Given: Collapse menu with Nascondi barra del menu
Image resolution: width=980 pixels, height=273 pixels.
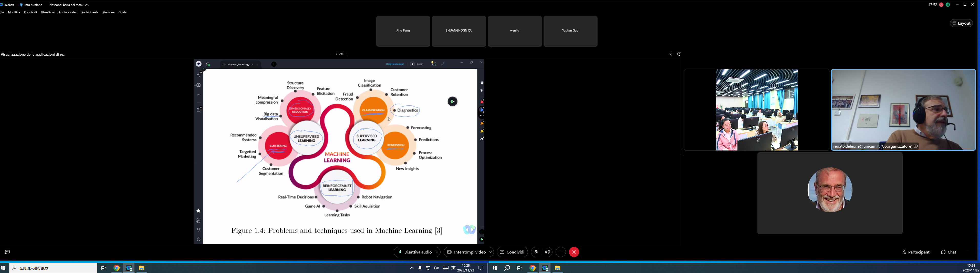Looking at the screenshot, I should pos(69,5).
